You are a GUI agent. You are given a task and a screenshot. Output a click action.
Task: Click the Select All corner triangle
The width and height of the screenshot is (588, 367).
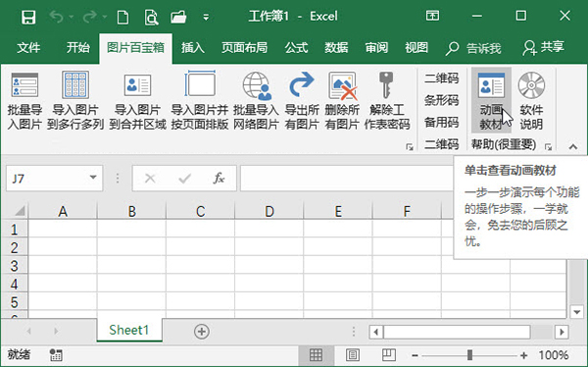click(x=20, y=211)
